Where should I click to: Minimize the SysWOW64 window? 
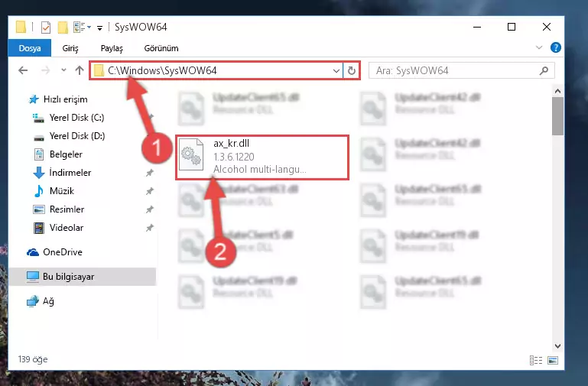(x=477, y=27)
